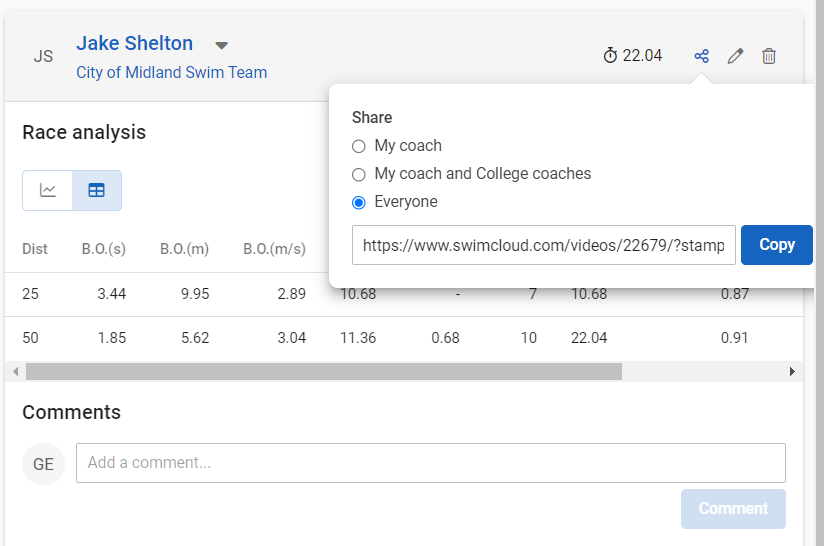The image size is (824, 546).
Task: Click the 3.44 breakout seconds value
Action: point(111,294)
